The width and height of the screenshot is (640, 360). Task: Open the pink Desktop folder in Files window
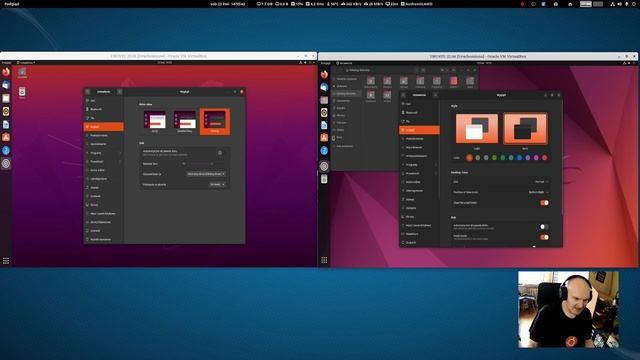[x=453, y=81]
